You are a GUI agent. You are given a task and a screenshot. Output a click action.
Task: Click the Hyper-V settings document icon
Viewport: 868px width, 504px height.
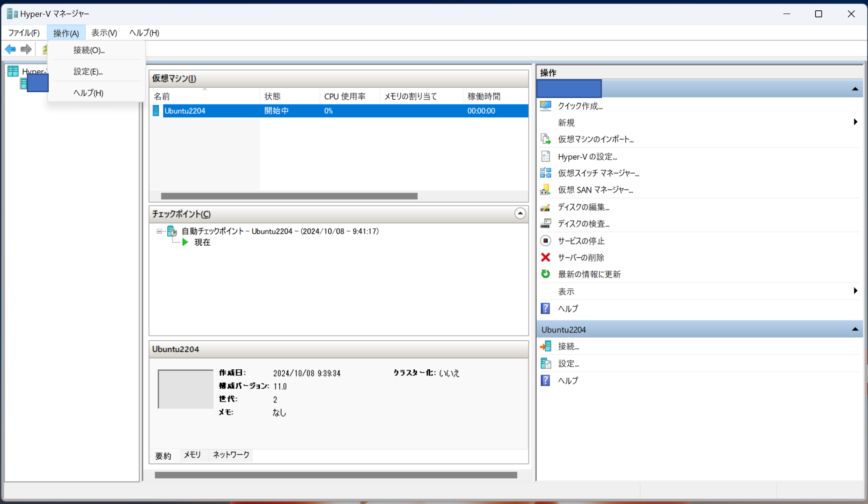click(x=546, y=156)
